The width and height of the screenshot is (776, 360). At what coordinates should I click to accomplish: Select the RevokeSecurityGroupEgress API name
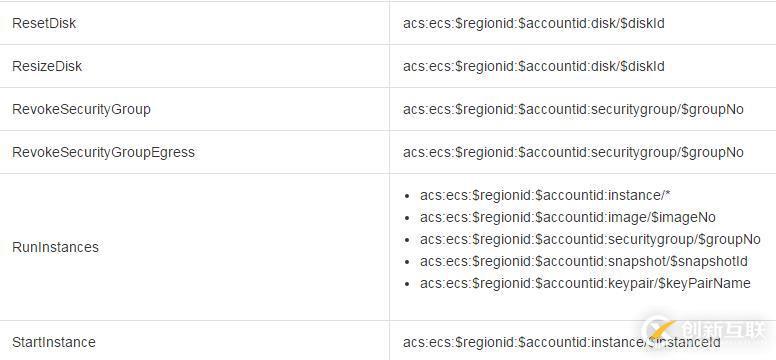[103, 152]
